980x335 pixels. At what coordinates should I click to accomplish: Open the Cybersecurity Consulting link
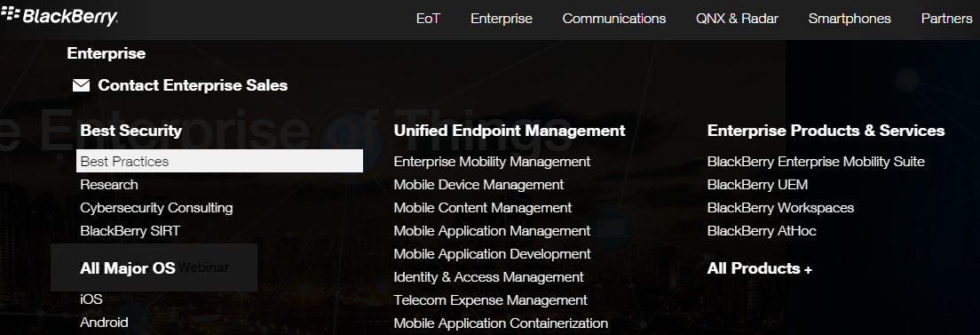[x=156, y=208]
